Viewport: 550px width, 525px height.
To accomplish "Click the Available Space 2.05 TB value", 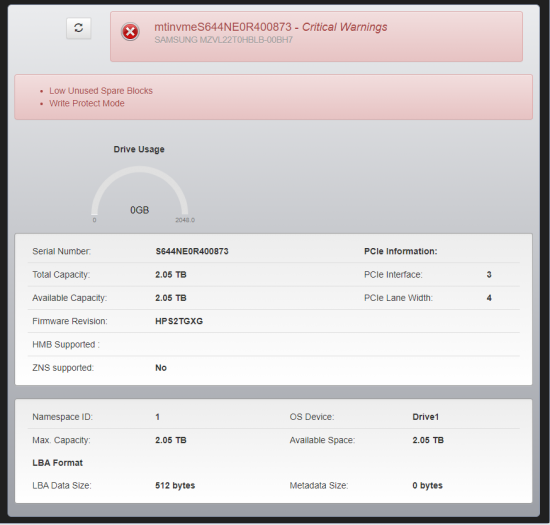I will coord(428,440).
